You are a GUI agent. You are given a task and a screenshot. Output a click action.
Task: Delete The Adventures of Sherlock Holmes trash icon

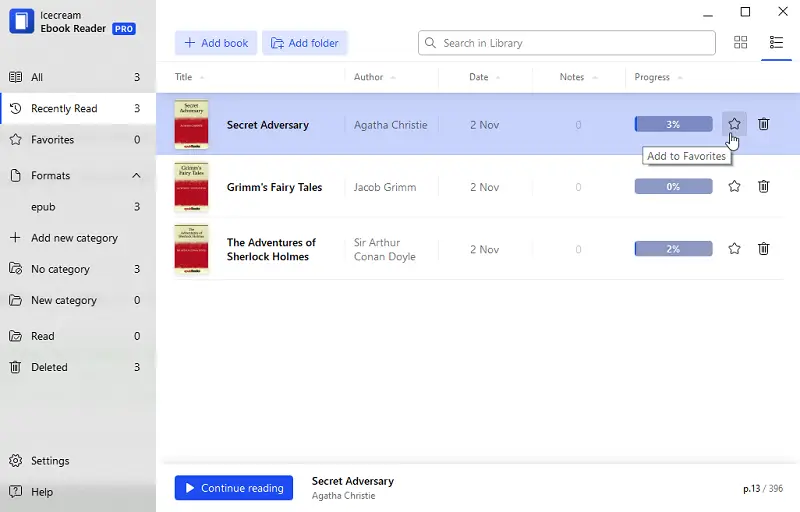(x=763, y=249)
